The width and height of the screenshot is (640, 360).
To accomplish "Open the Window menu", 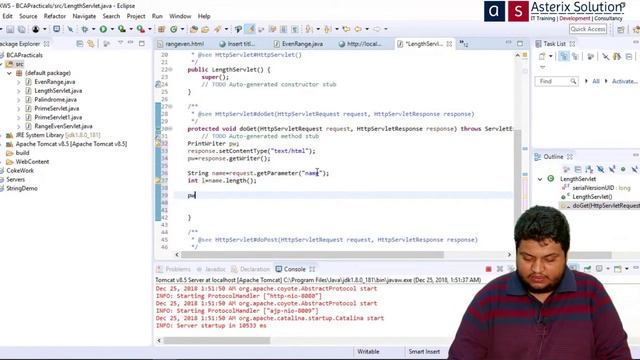I will [x=180, y=16].
